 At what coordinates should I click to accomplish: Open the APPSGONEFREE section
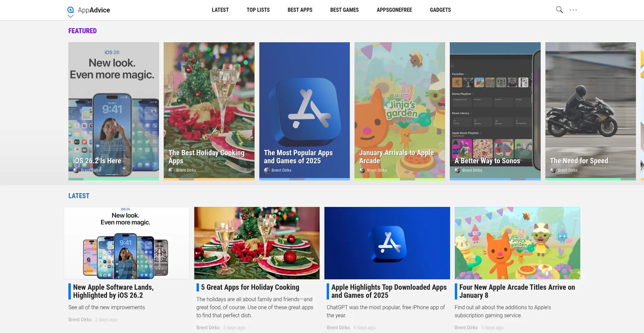coord(394,10)
